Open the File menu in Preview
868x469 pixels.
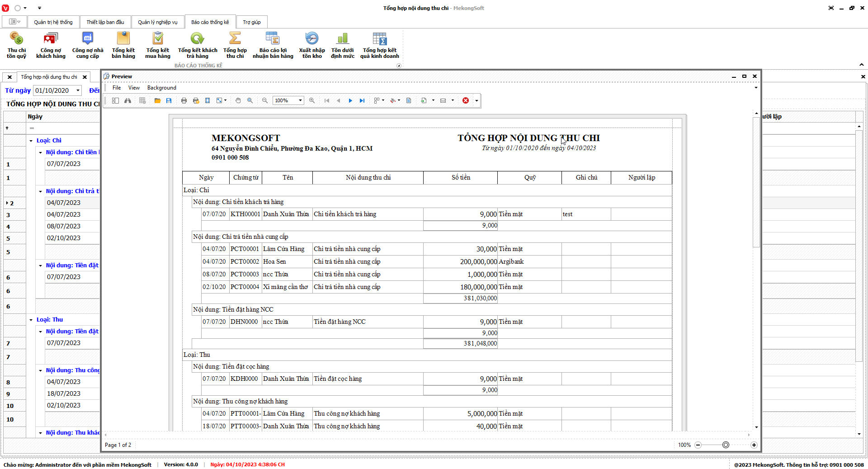pyautogui.click(x=117, y=88)
